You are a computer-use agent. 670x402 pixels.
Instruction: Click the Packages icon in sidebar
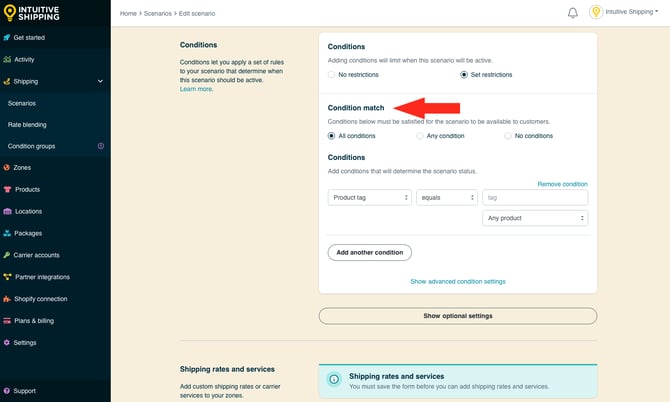8,233
